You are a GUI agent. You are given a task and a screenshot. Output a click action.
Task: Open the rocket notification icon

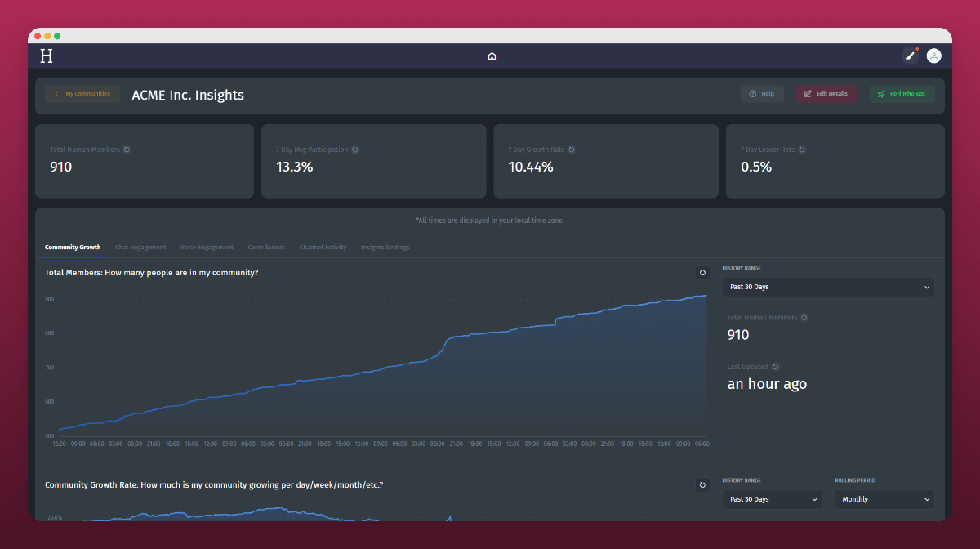[910, 56]
